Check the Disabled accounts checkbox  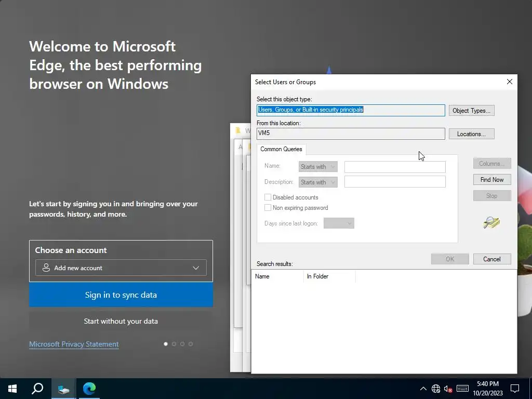(x=268, y=197)
